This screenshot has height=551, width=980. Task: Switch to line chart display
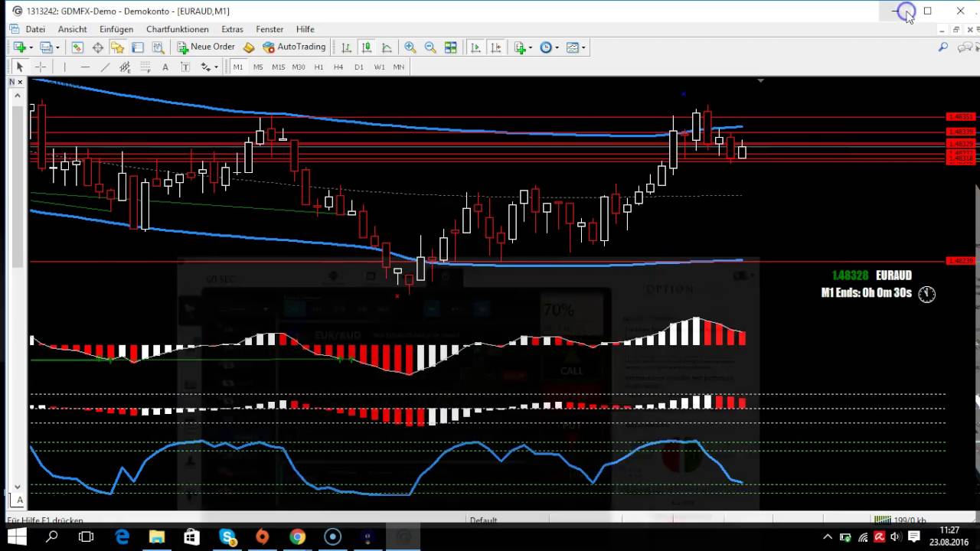[x=387, y=47]
